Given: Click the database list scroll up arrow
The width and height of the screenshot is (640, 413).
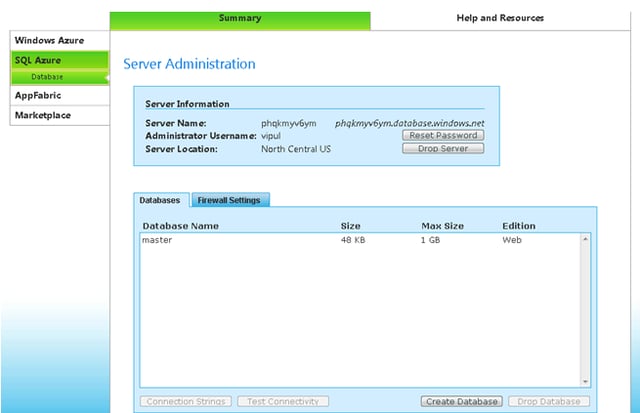Looking at the screenshot, I should 585,239.
